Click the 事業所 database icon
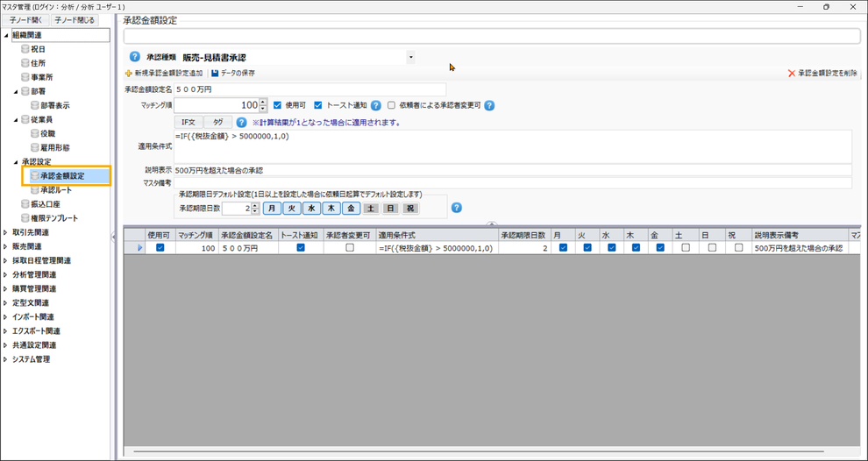 (25, 77)
